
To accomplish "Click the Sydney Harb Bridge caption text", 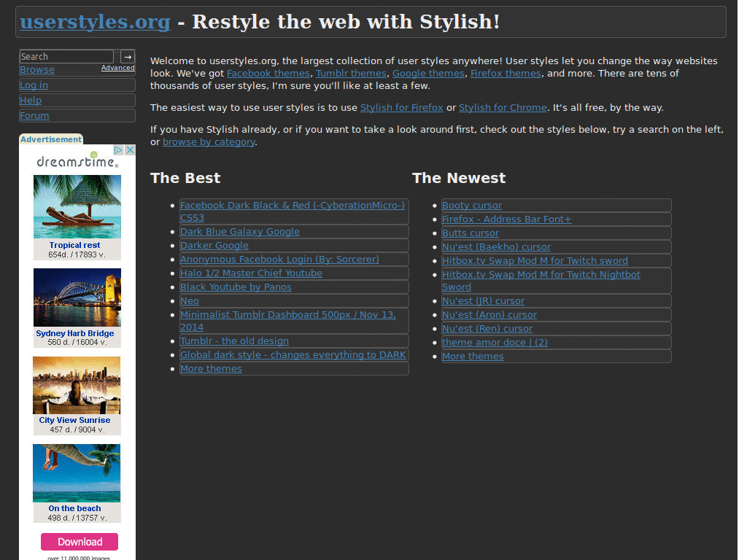I will point(75,333).
